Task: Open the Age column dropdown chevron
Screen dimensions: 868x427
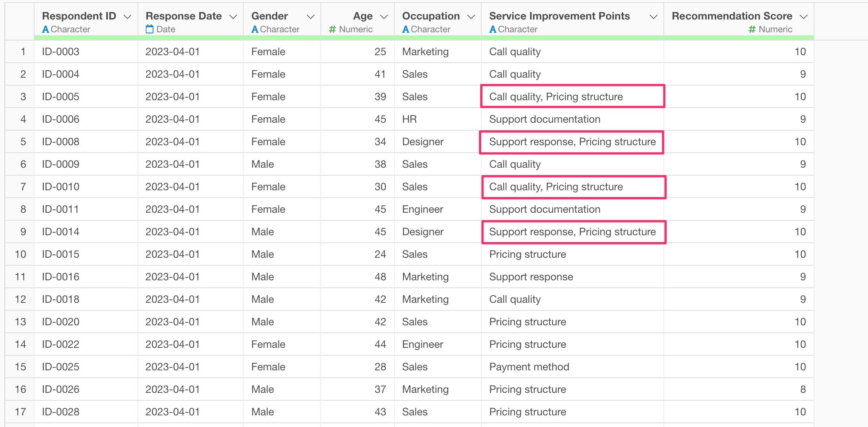Action: click(x=384, y=17)
